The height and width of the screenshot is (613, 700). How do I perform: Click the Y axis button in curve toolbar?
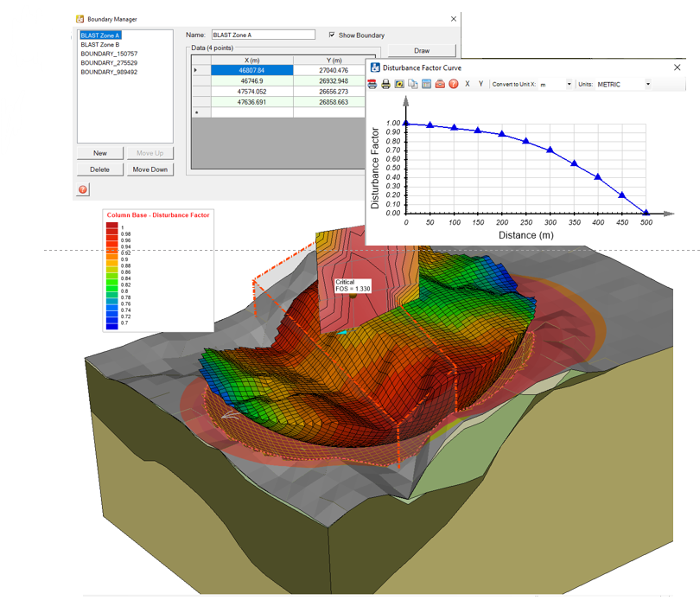click(480, 84)
